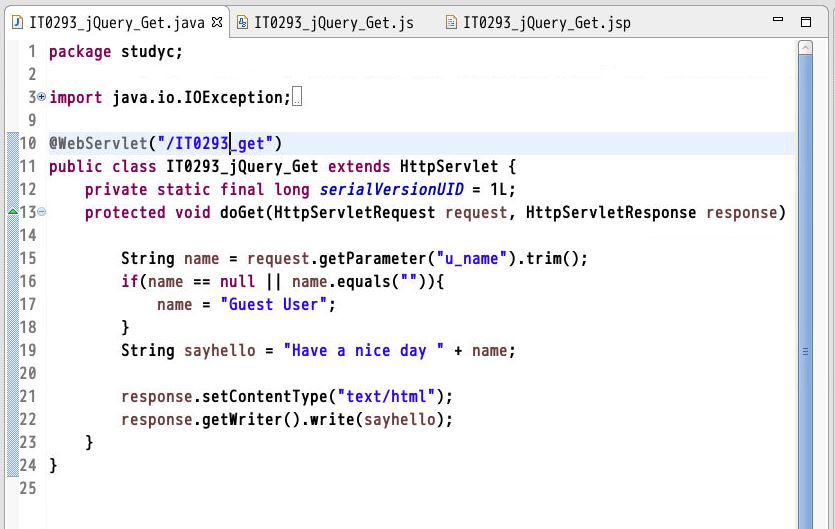Click the "doGet" method name
835x529 pixels.
pos(242,213)
